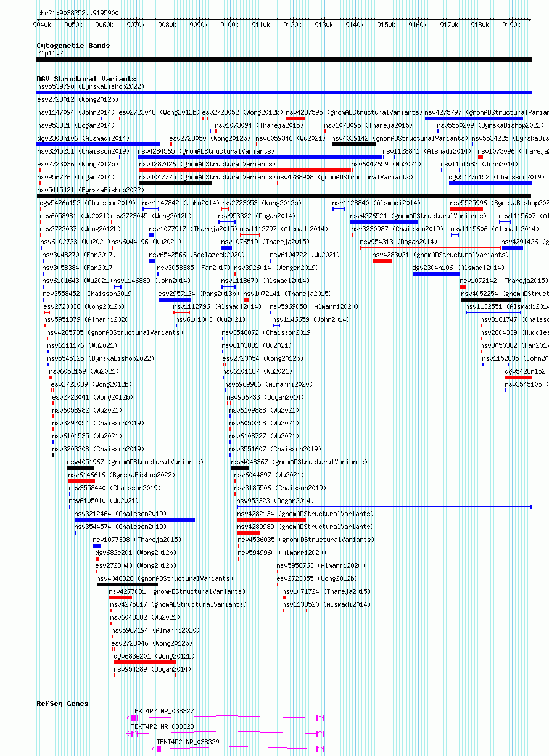Click esv2723012 (Wong2012b) variant label
This screenshot has height=756, width=549.
click(78, 99)
